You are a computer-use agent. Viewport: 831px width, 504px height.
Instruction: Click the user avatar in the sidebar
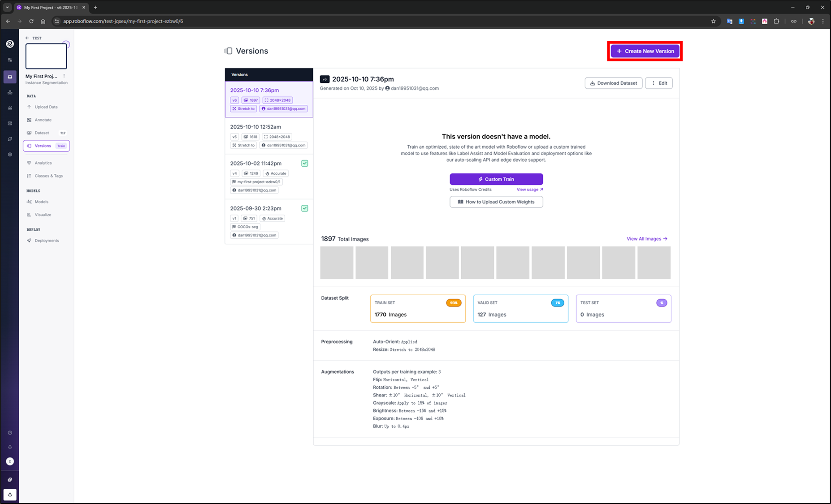pyautogui.click(x=10, y=461)
